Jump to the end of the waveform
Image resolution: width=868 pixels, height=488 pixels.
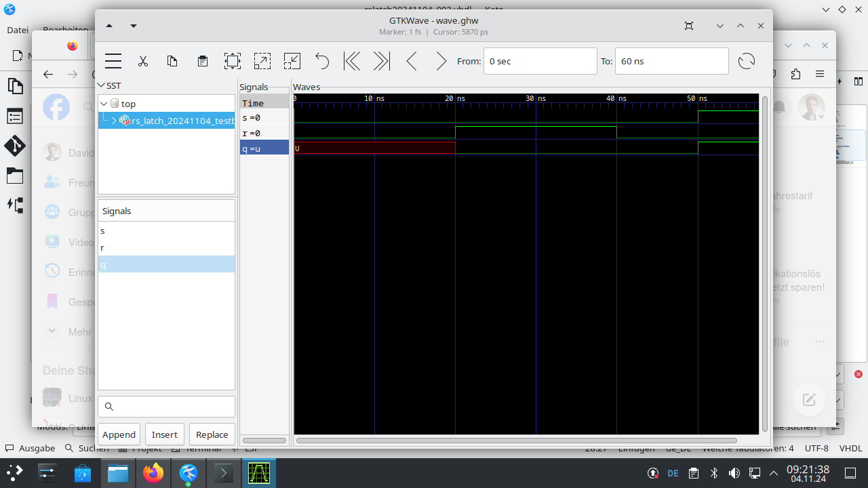point(381,61)
